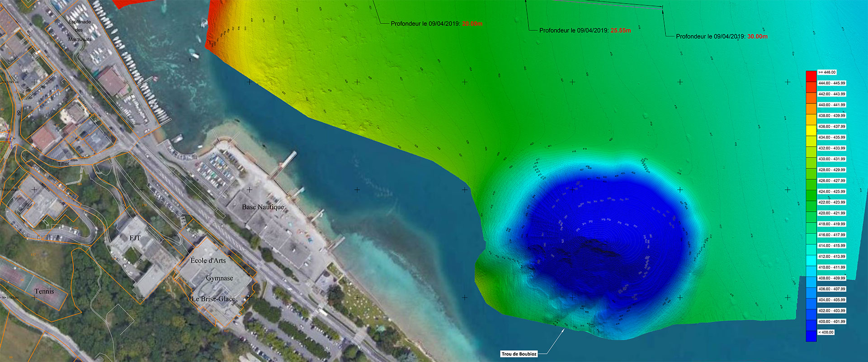Click legend value 426.00 - 427.99
This screenshot has width=868, height=362.
point(831,181)
